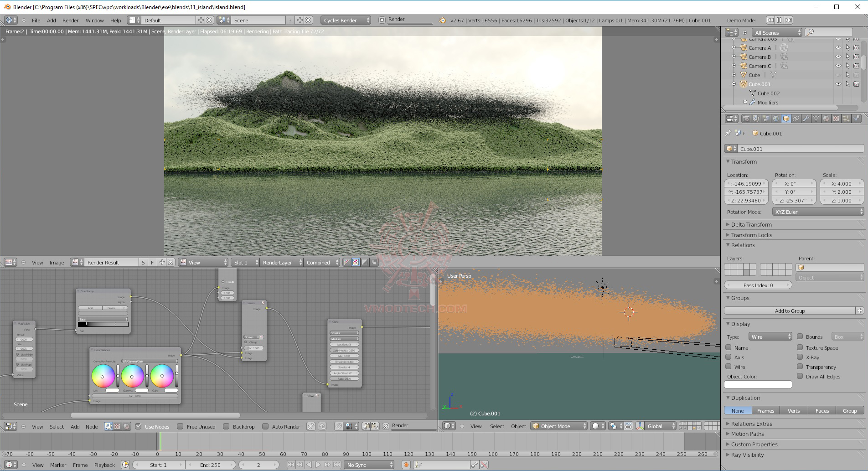
Task: Open the Render properties tab (camera icon)
Action: [746, 119]
